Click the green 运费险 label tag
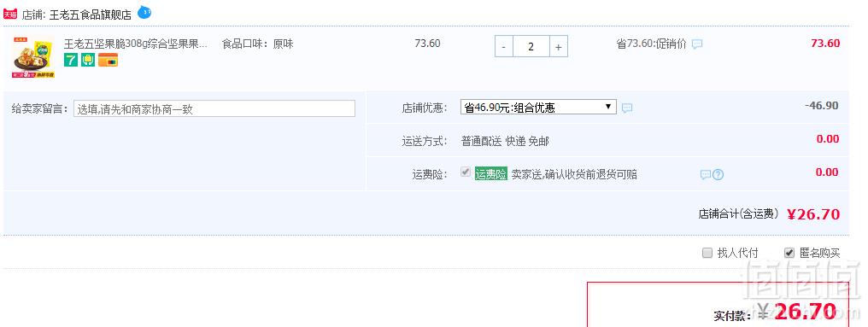The width and height of the screenshot is (868, 327). click(x=491, y=174)
